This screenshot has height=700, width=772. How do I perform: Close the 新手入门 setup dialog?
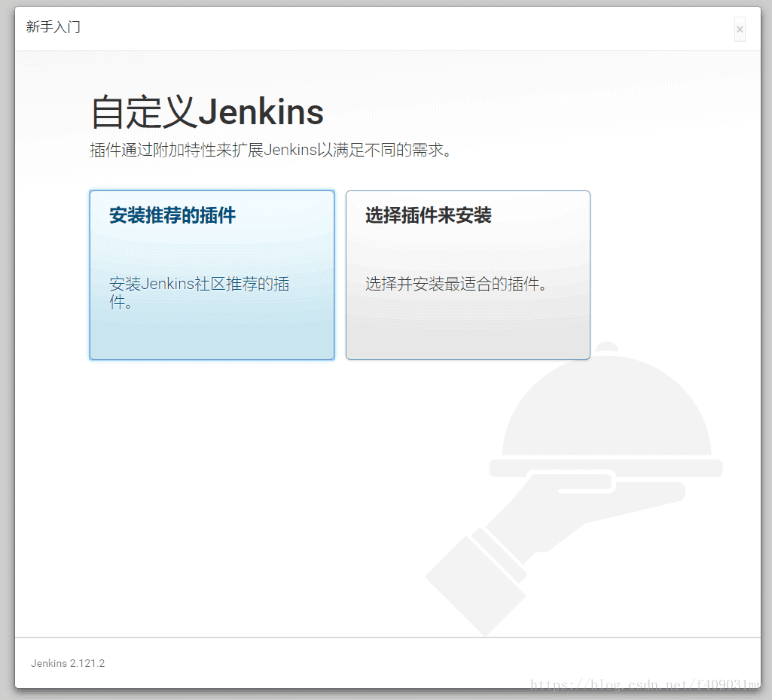(x=740, y=29)
